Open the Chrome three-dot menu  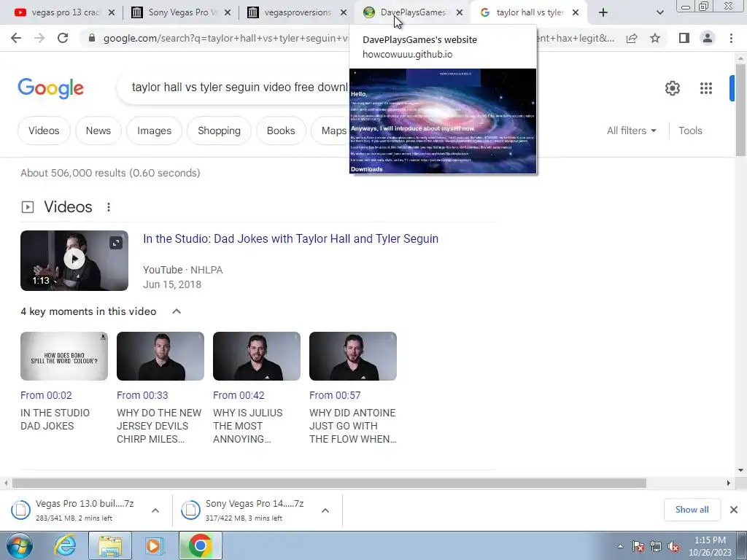[731, 38]
